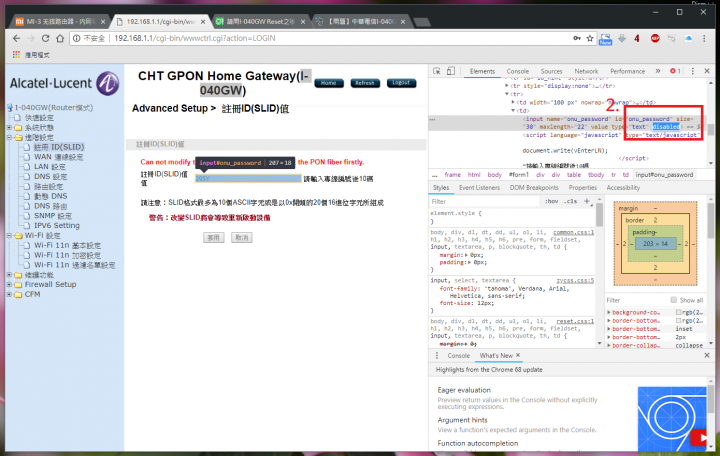Click the Home button on gateway page
720x456 pixels.
point(329,83)
